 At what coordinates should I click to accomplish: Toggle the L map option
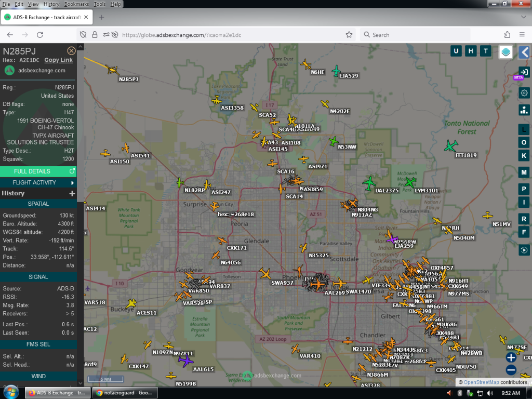pyautogui.click(x=524, y=130)
